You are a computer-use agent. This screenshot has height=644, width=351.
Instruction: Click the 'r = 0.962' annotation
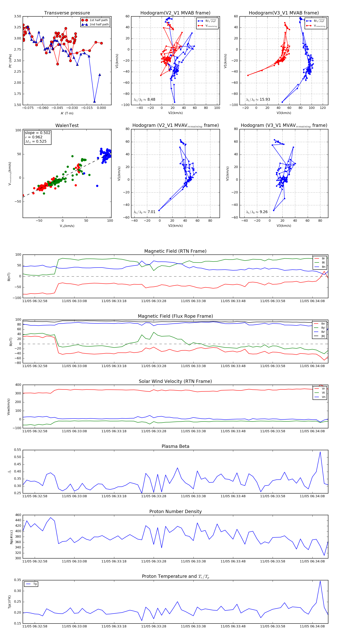34,137
